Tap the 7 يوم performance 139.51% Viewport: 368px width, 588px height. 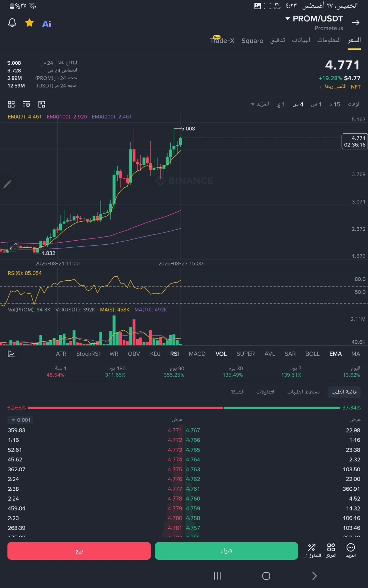click(291, 372)
